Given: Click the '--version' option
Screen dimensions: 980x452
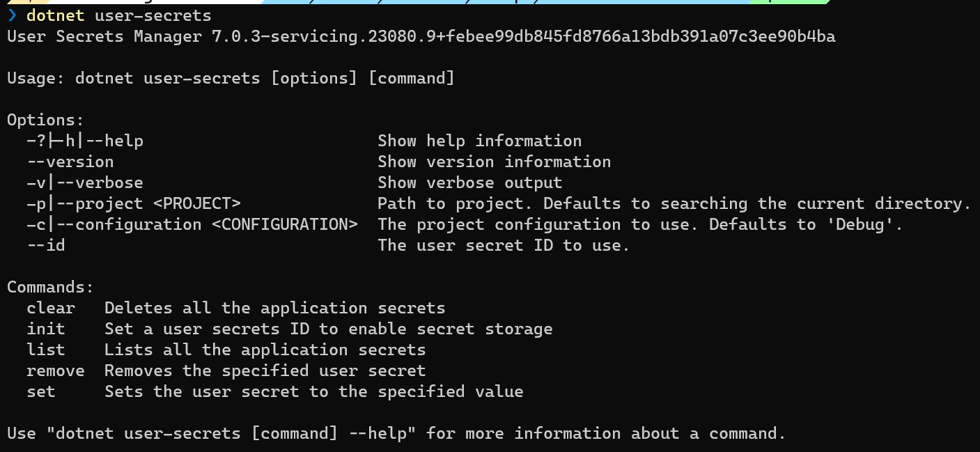Looking at the screenshot, I should click(70, 162).
